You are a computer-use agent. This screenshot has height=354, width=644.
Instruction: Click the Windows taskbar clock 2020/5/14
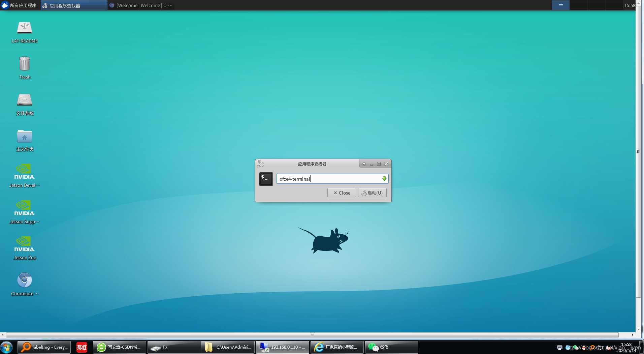coord(626,347)
